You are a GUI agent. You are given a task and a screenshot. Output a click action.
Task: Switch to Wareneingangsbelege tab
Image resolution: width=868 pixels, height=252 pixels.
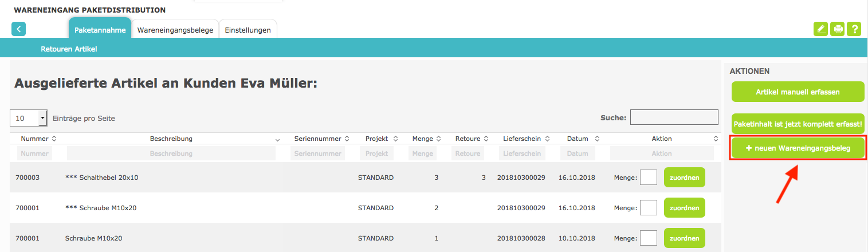click(175, 30)
